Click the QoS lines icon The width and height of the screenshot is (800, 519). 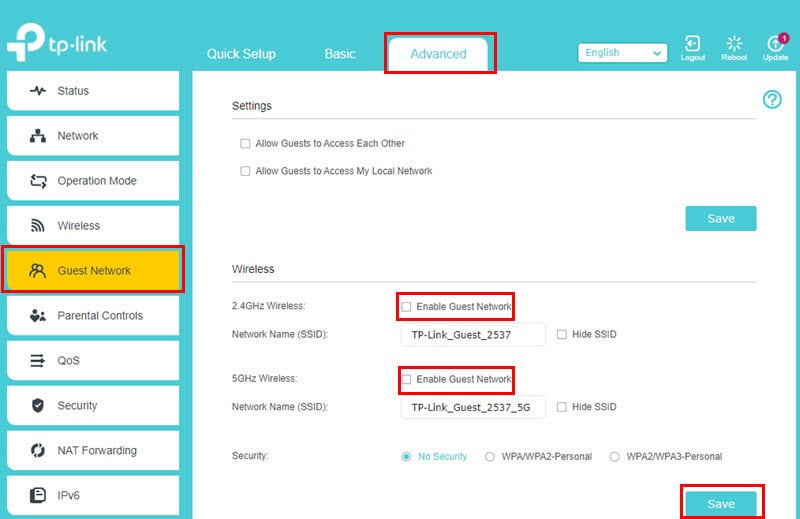tap(37, 360)
